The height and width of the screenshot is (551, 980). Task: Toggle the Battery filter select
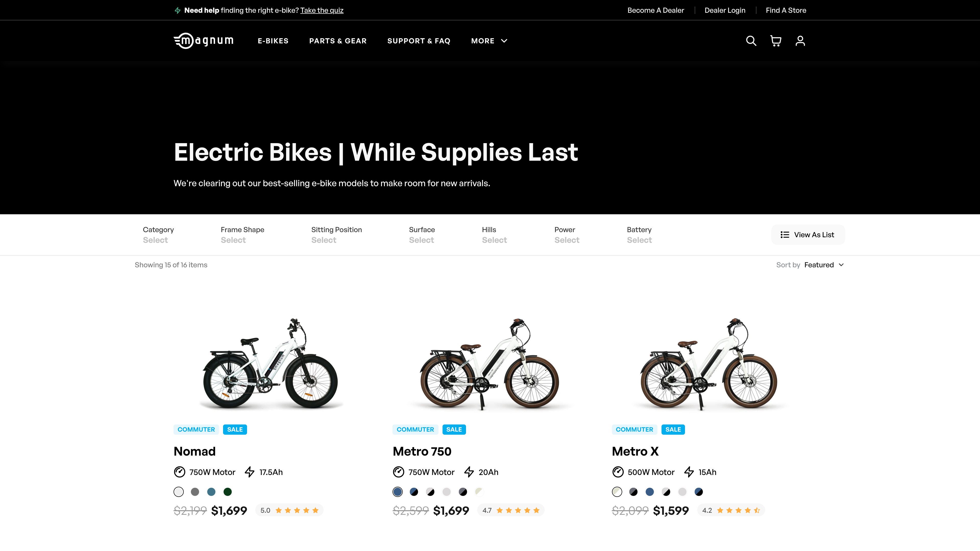point(639,235)
